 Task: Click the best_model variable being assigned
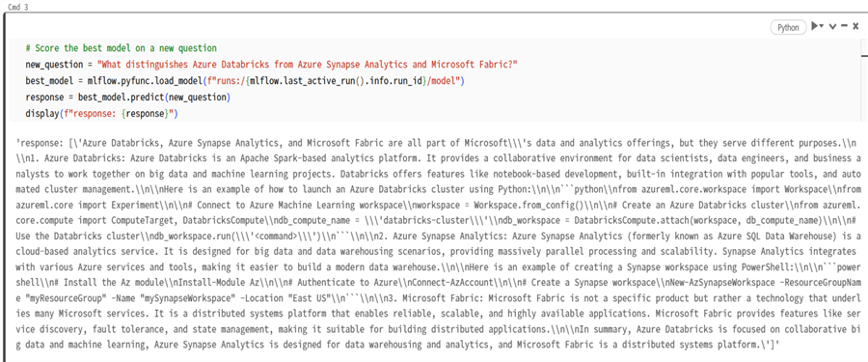47,81
